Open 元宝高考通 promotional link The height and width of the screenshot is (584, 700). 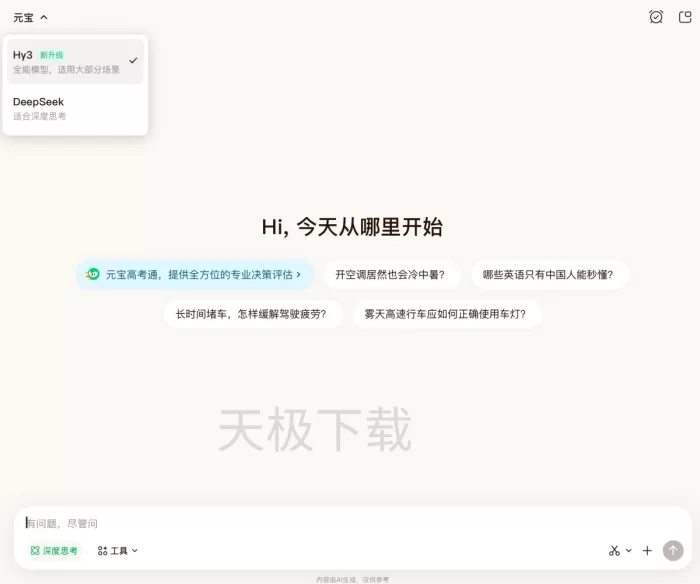click(195, 275)
